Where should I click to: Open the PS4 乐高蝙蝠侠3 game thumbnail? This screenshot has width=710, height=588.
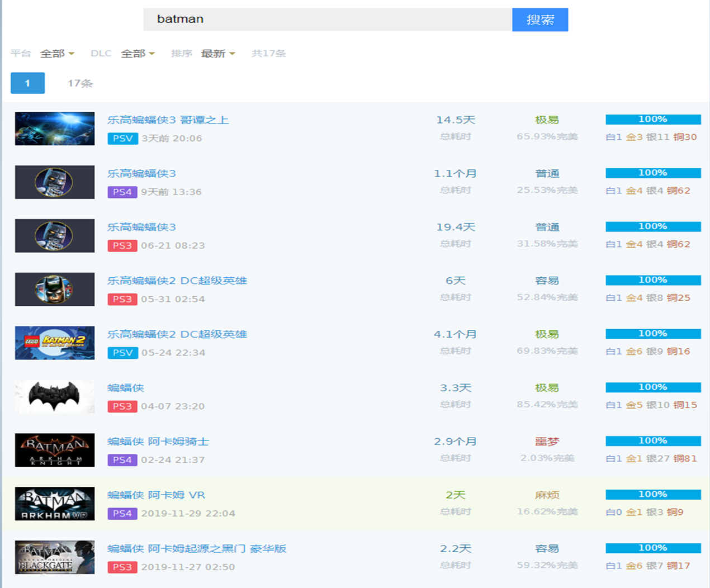coord(55,182)
